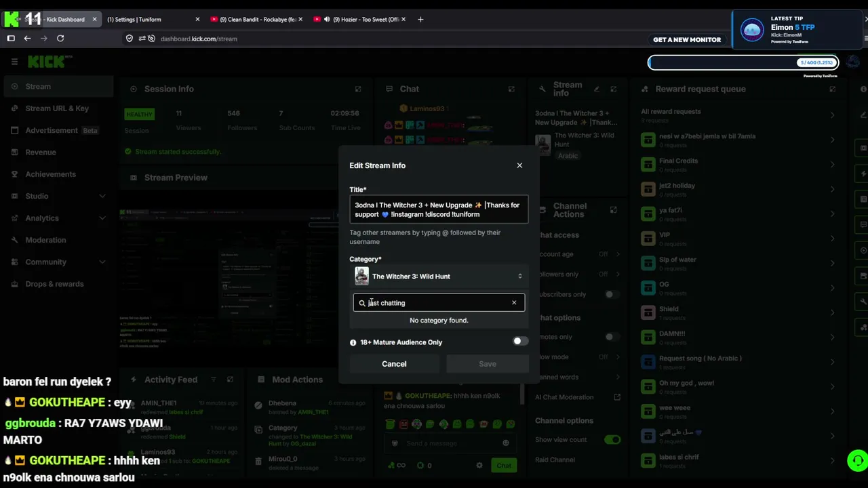Close the Settings | Tuniform tab
Screen dimensions: 868x488
pos(197,19)
